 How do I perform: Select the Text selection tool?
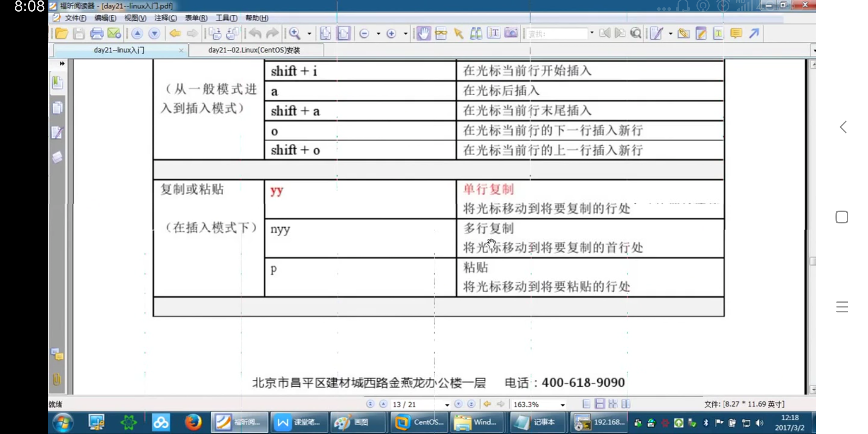[x=493, y=33]
